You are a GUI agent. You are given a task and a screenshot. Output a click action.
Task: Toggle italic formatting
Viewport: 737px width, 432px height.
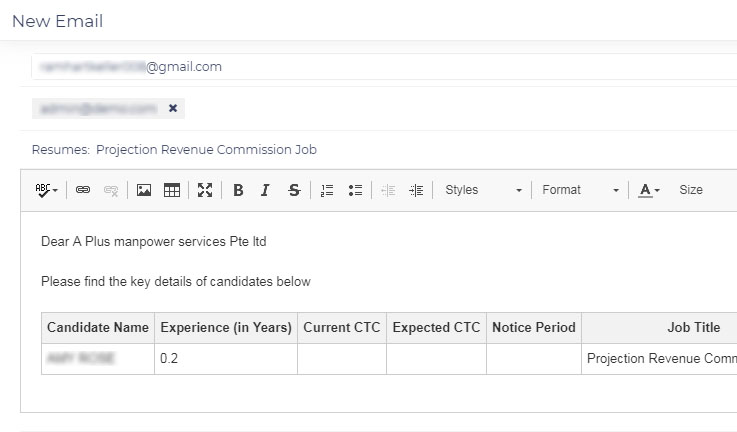[x=265, y=190]
